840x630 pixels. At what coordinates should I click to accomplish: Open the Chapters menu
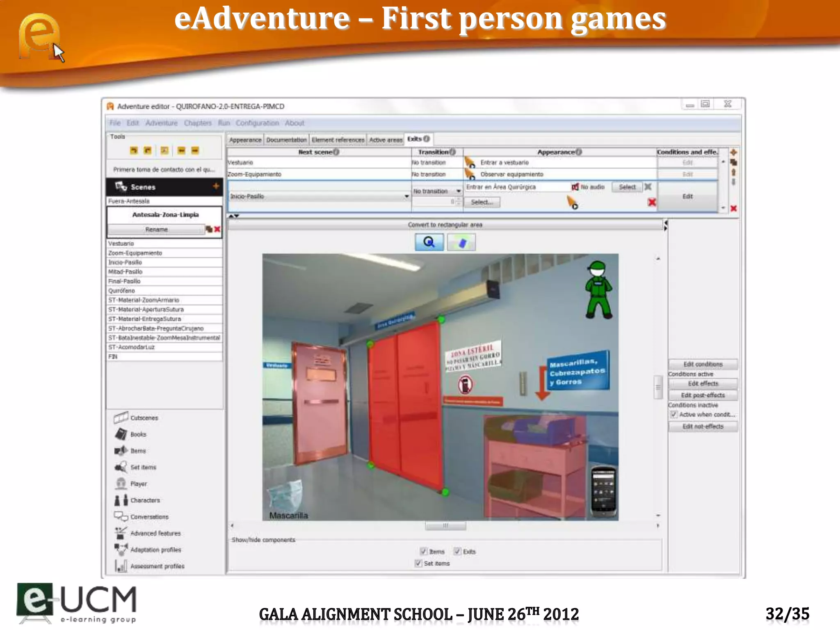198,123
